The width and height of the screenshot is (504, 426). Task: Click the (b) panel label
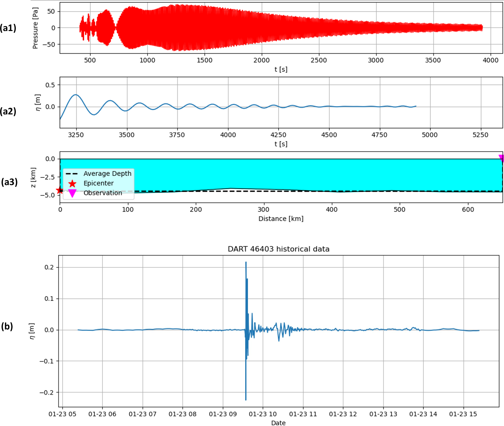click(x=7, y=326)
